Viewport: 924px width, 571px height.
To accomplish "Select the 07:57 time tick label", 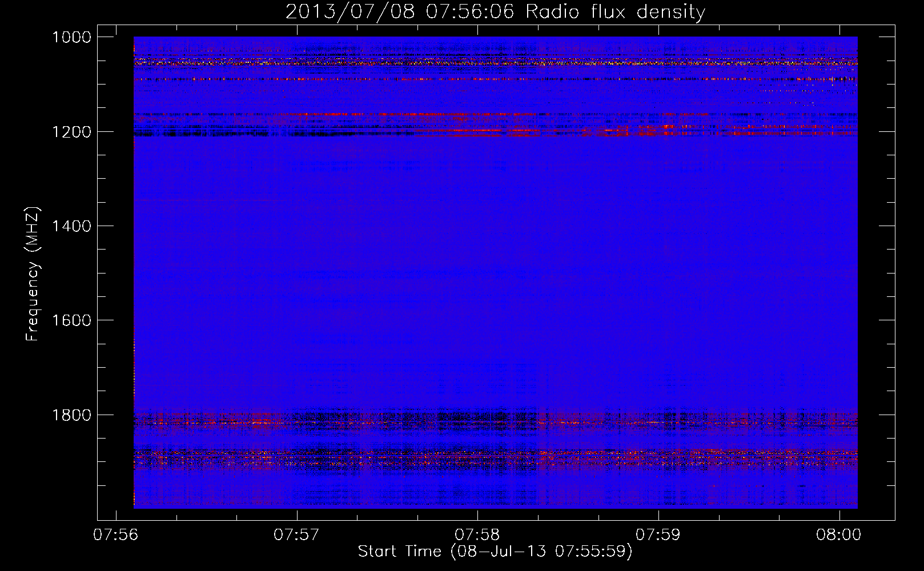I will [296, 534].
